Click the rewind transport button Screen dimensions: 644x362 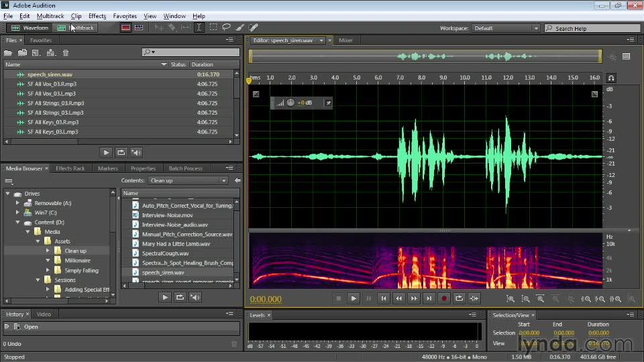398,299
